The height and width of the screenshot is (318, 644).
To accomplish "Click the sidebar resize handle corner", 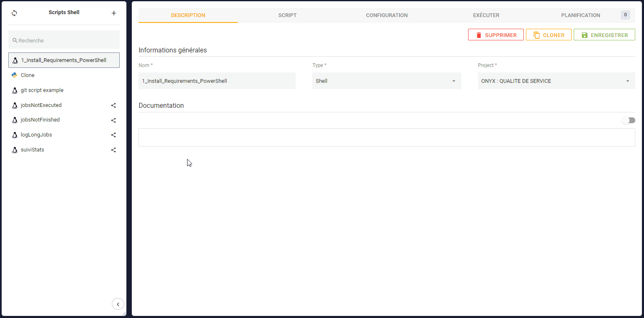I will [x=124, y=313].
